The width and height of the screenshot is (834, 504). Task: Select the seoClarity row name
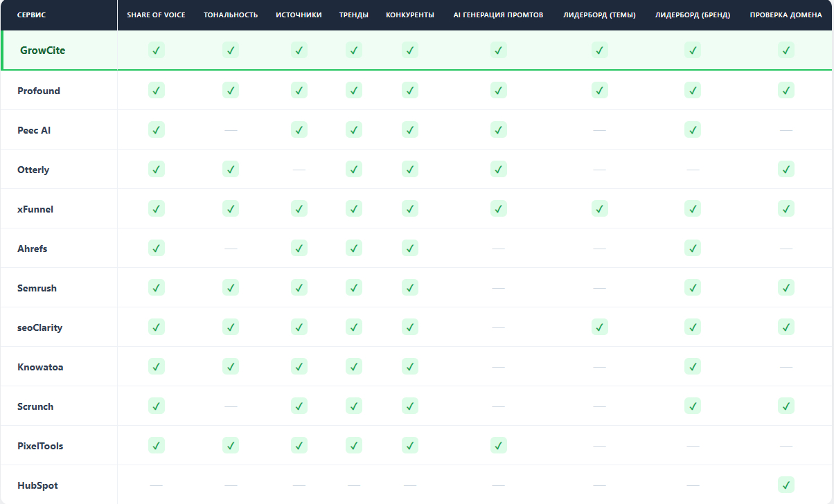pos(39,327)
